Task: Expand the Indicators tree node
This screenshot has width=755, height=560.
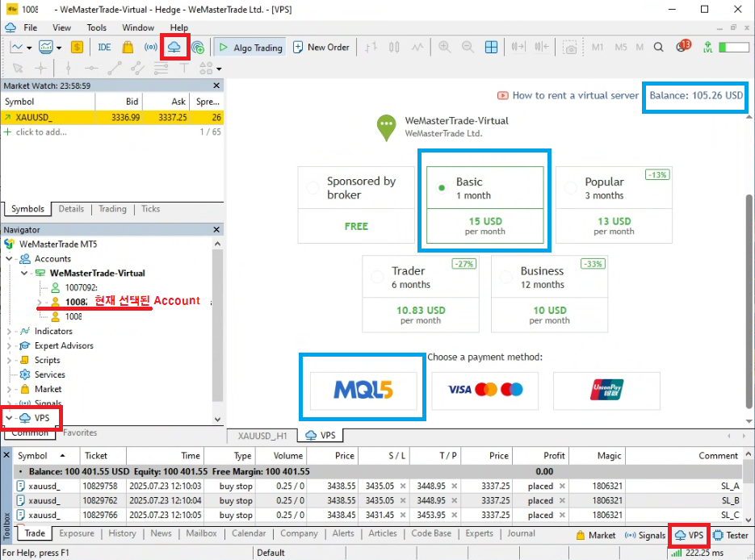Action: (x=9, y=332)
